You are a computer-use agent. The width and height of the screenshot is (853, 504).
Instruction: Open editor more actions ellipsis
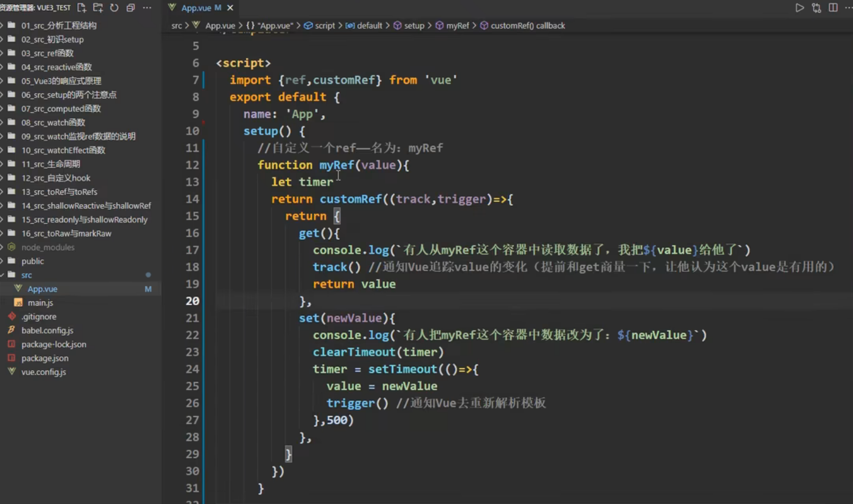point(848,8)
